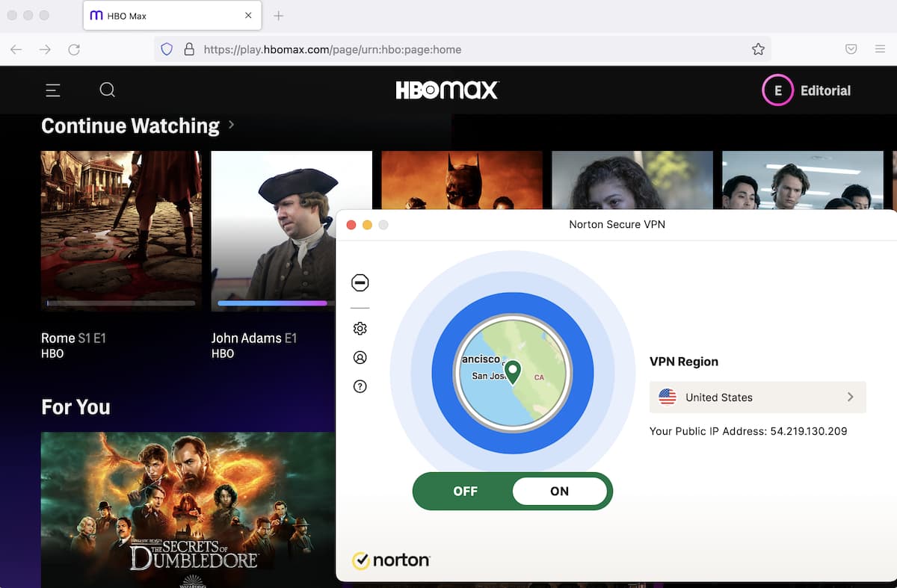The image size is (897, 588).
Task: Open Norton VPN help
Action: coord(360,386)
